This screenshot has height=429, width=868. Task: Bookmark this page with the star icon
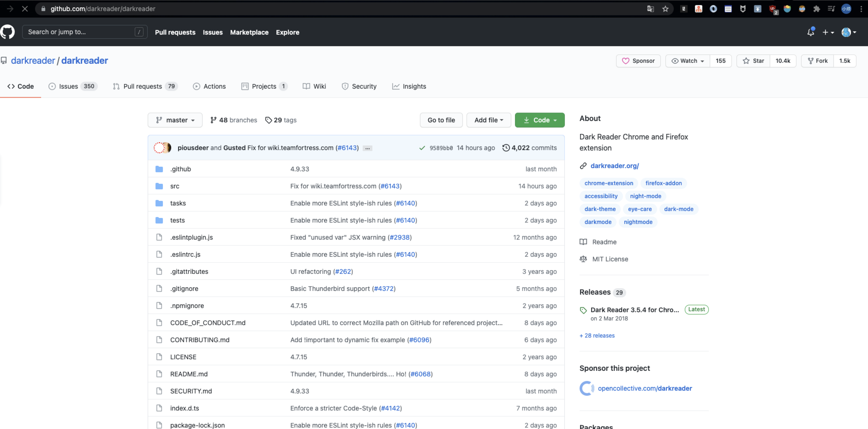pos(665,9)
